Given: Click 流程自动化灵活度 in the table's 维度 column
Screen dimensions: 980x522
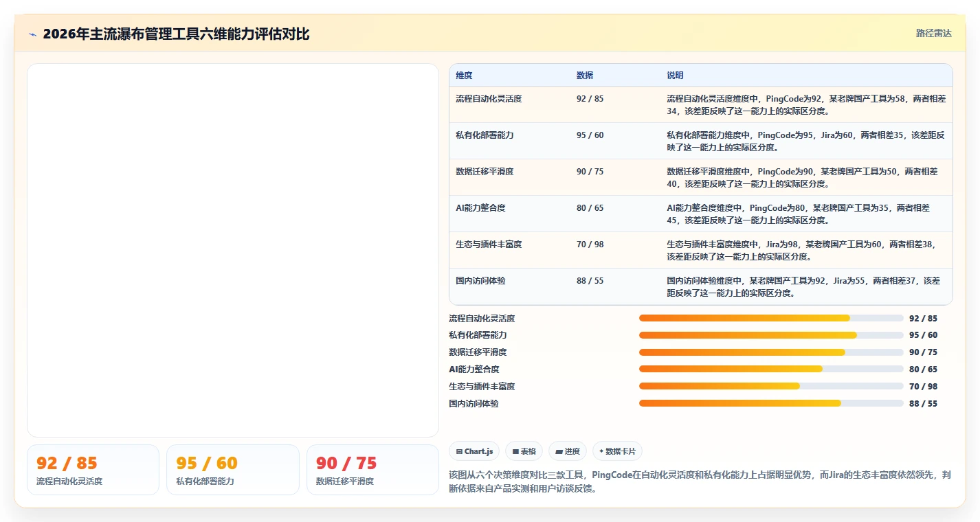Looking at the screenshot, I should tap(489, 99).
